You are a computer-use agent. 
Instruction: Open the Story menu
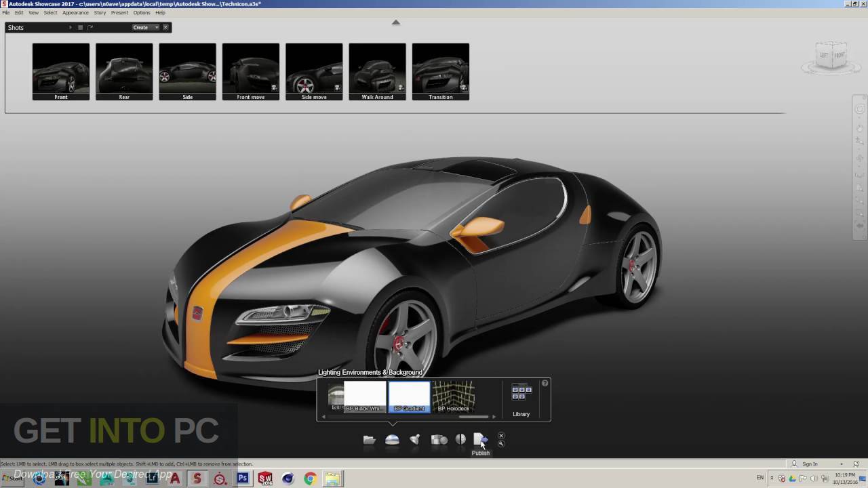(100, 13)
